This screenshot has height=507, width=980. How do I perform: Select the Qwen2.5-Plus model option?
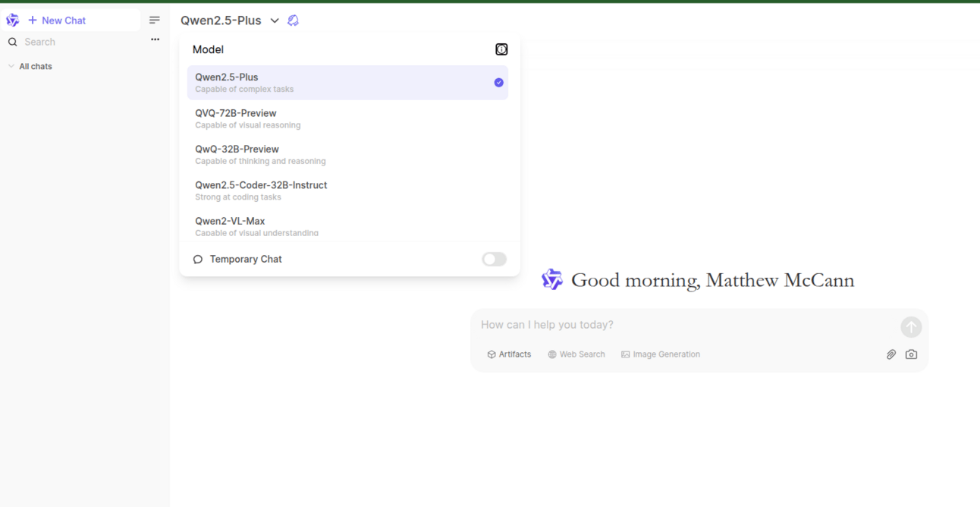347,83
